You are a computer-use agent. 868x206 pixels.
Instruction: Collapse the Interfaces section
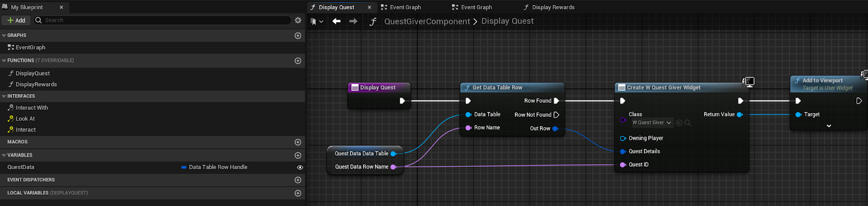click(x=4, y=96)
